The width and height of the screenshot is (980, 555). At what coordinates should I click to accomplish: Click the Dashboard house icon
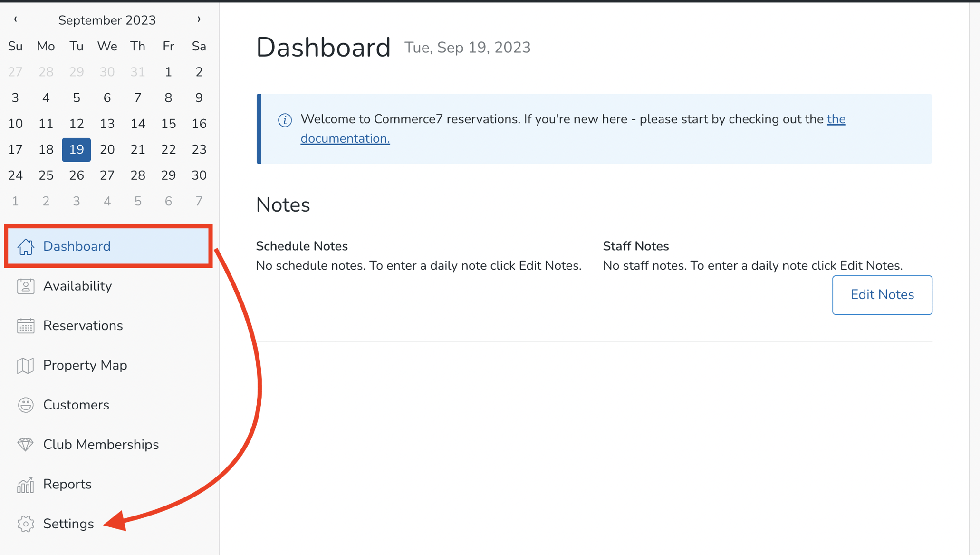26,246
